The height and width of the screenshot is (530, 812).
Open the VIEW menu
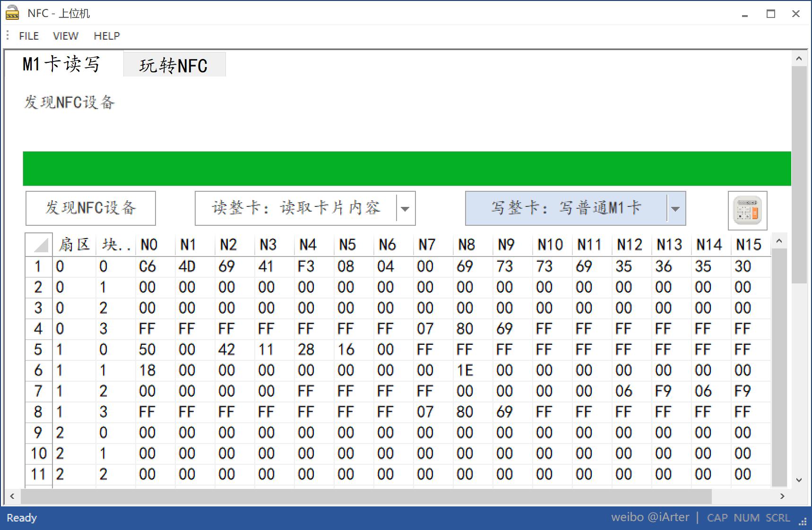65,35
